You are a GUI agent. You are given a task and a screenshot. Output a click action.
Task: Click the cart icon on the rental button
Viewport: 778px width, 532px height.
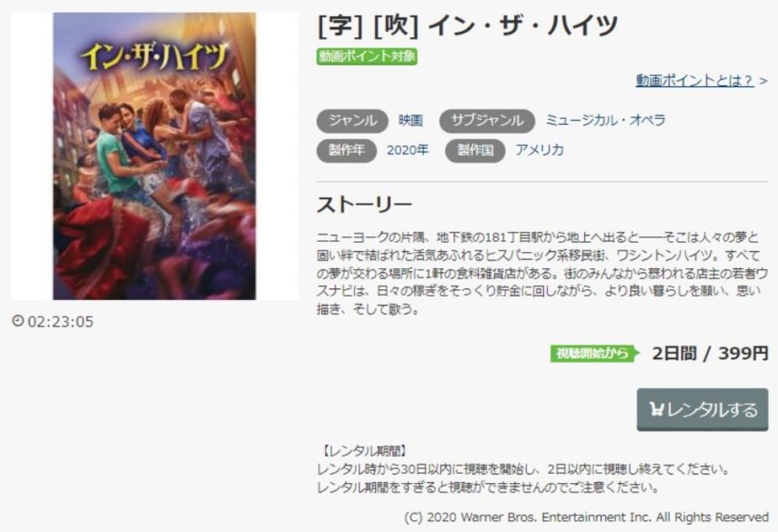point(656,409)
